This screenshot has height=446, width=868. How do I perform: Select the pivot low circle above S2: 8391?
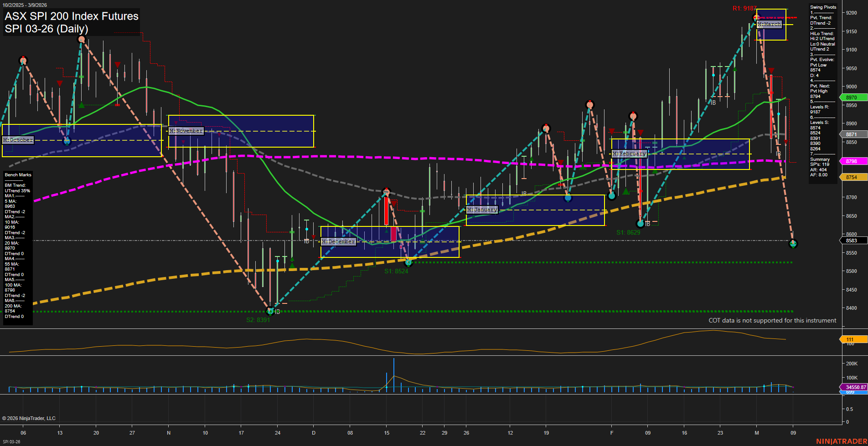pyautogui.click(x=270, y=311)
